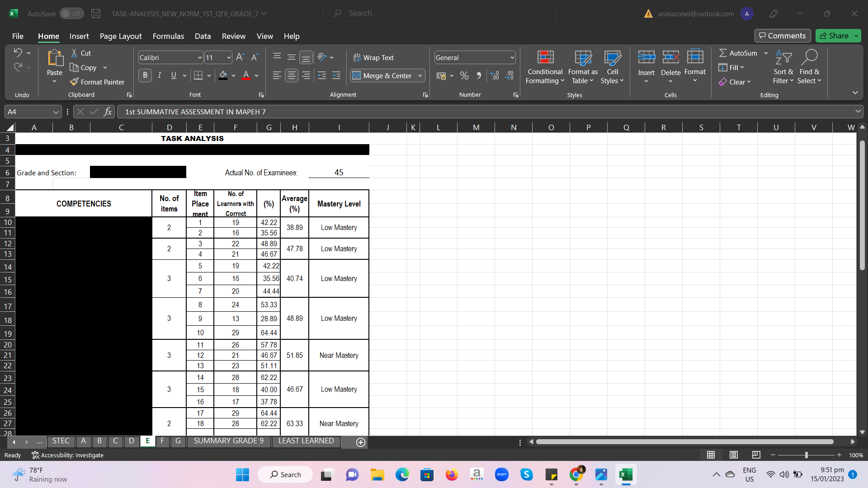The height and width of the screenshot is (488, 868).
Task: Click the AutoSum button
Action: (x=738, y=53)
